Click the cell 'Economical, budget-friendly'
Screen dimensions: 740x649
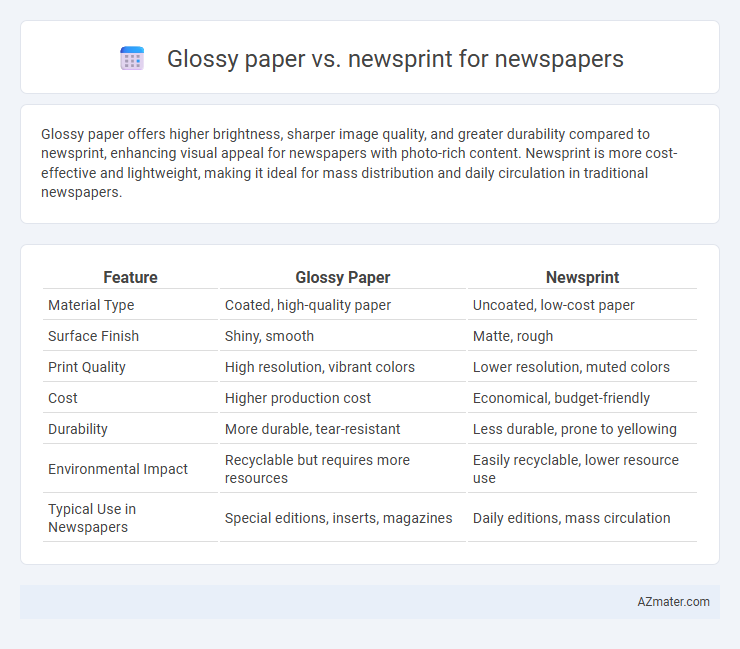pyautogui.click(x=561, y=398)
